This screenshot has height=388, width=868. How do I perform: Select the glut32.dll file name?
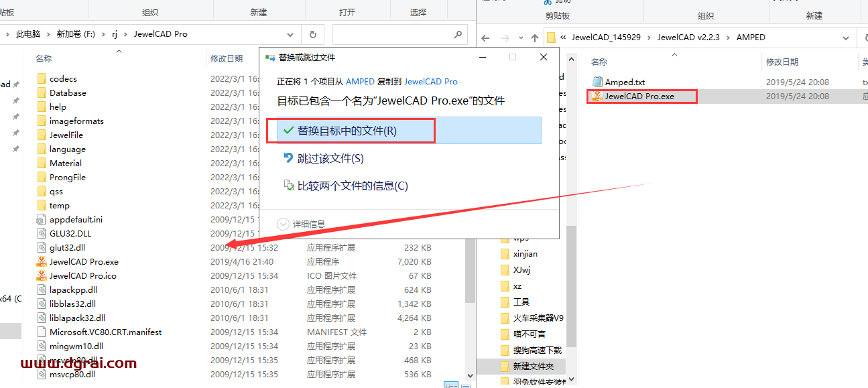pos(67,247)
